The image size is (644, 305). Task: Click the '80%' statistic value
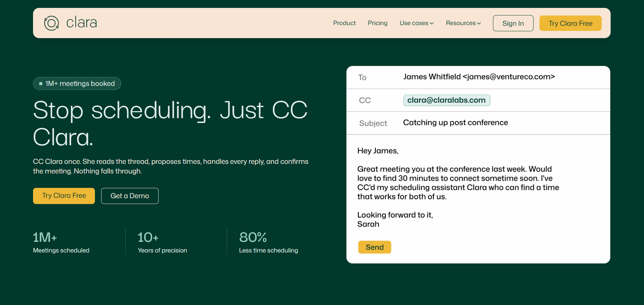point(253,237)
